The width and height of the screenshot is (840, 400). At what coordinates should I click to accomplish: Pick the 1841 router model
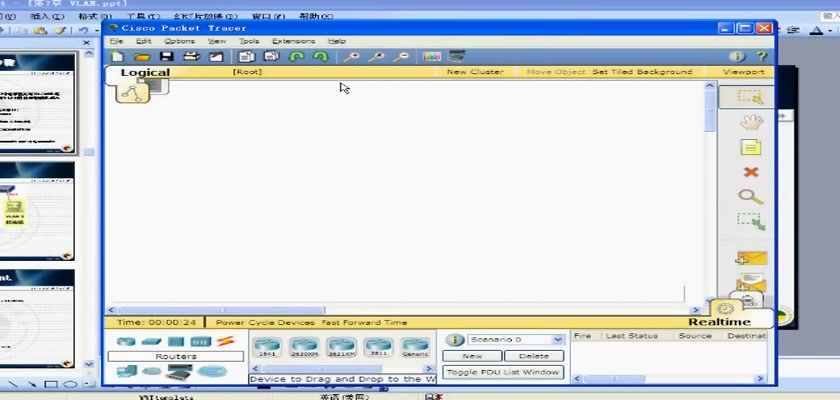coord(267,348)
